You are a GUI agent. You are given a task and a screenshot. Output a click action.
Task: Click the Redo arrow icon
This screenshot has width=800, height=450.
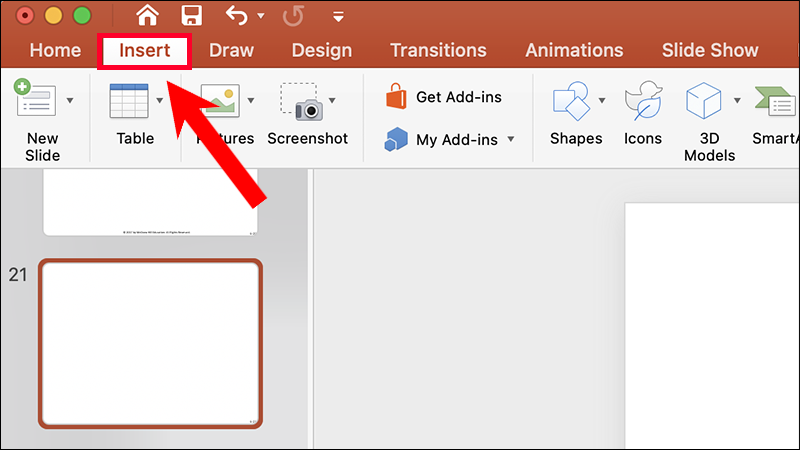(x=293, y=16)
